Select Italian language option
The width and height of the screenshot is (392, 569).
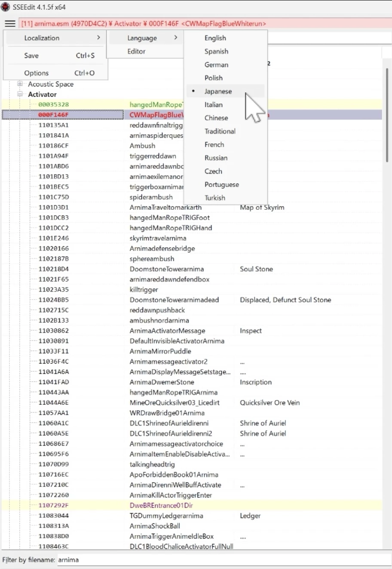pyautogui.click(x=225, y=104)
